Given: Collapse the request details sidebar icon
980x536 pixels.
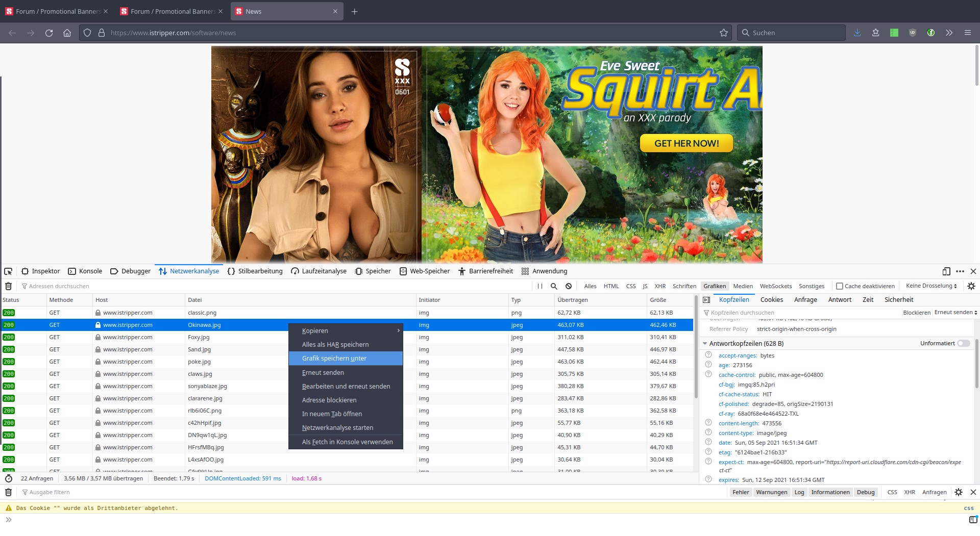Looking at the screenshot, I should (x=706, y=300).
